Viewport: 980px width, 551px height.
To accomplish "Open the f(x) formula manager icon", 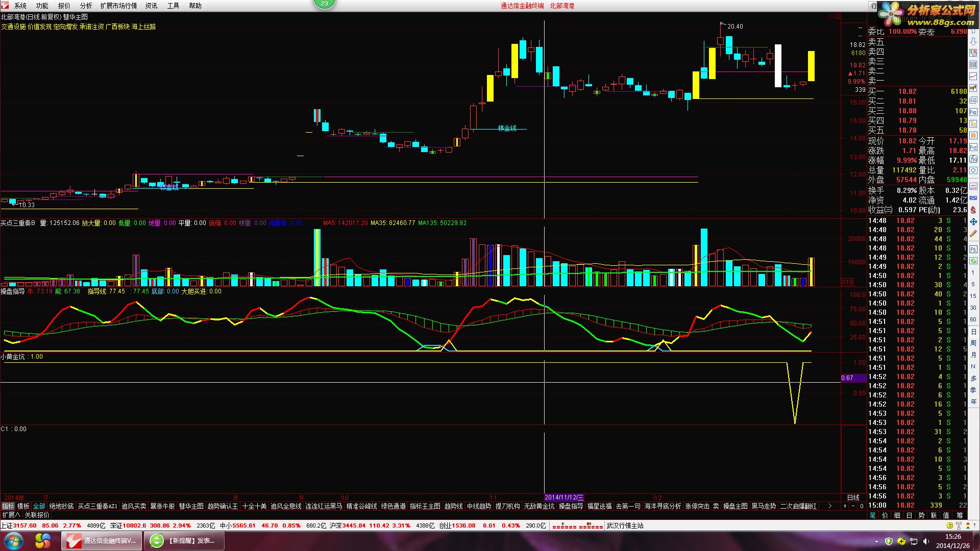I will click(x=973, y=159).
